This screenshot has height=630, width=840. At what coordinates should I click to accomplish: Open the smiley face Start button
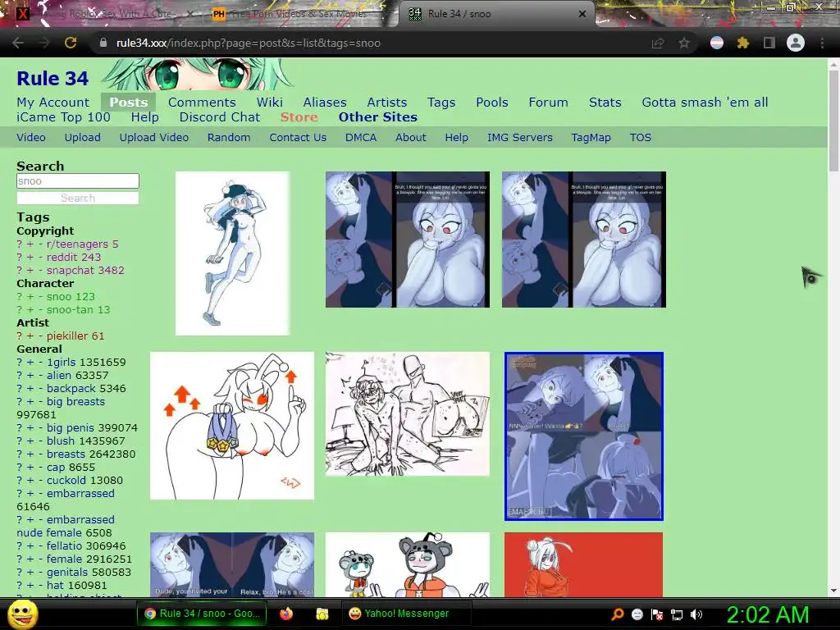click(22, 614)
